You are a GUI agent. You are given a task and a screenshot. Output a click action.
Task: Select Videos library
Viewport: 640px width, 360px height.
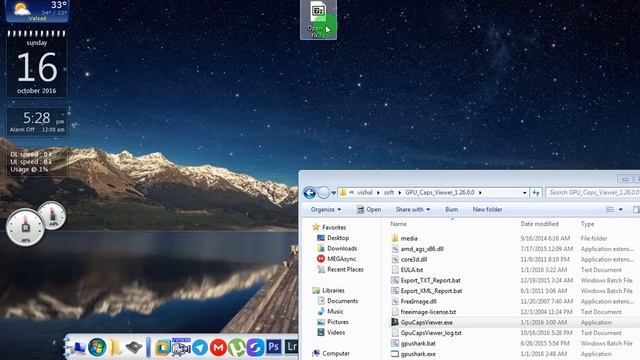click(x=336, y=333)
